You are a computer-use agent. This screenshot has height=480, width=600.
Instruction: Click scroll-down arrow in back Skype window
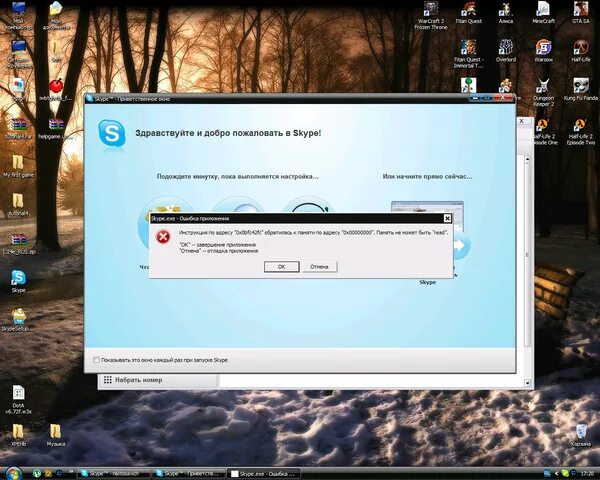point(527,383)
